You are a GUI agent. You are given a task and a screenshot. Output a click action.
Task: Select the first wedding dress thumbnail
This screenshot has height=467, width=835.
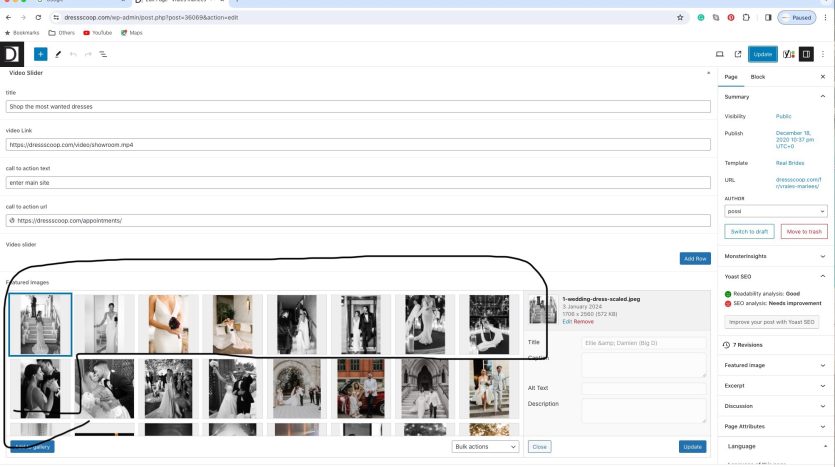pos(40,324)
